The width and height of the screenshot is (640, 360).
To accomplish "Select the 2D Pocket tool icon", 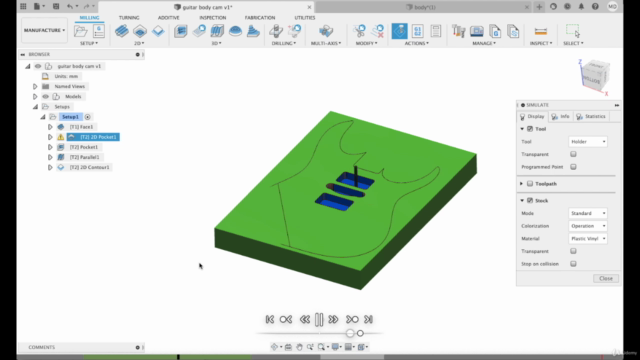I will coord(140,31).
